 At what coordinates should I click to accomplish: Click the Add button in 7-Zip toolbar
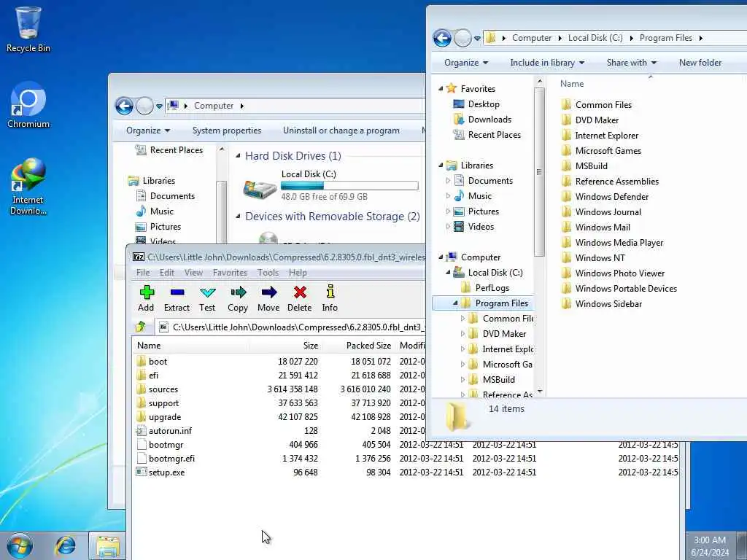pos(146,298)
